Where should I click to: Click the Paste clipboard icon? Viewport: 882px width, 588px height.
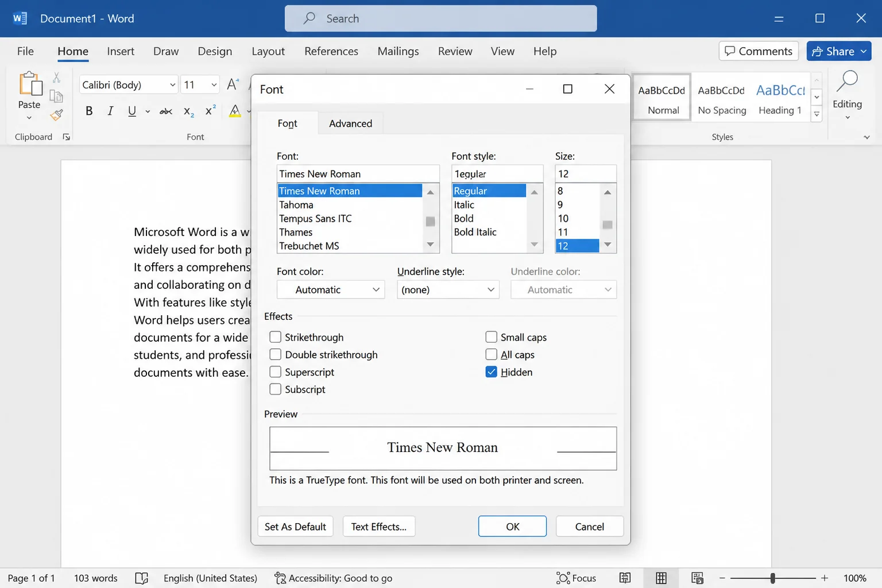[30, 83]
